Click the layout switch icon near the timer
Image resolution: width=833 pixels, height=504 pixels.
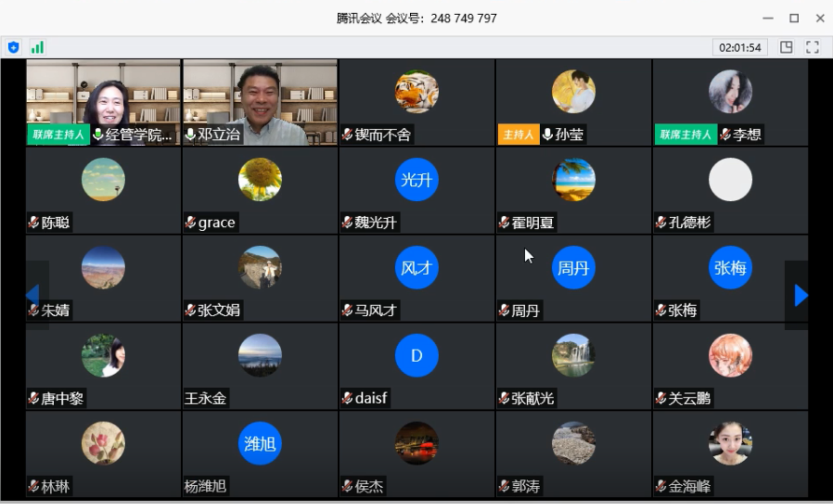787,46
